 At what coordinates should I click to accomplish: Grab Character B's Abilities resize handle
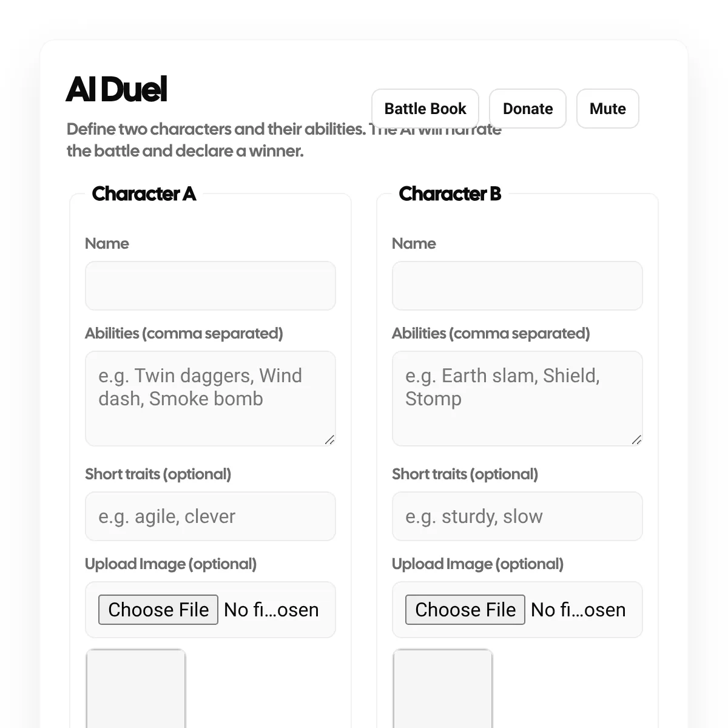636,440
